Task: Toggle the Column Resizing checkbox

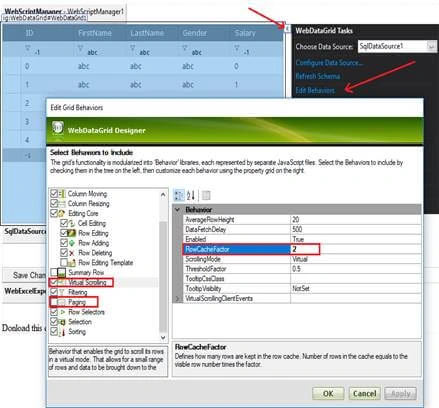Action: (54, 203)
